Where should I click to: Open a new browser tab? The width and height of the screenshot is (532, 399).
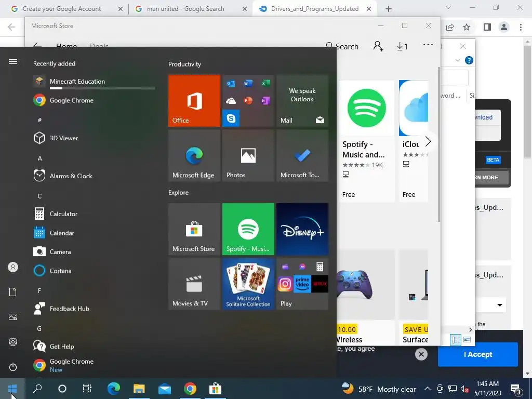389,9
